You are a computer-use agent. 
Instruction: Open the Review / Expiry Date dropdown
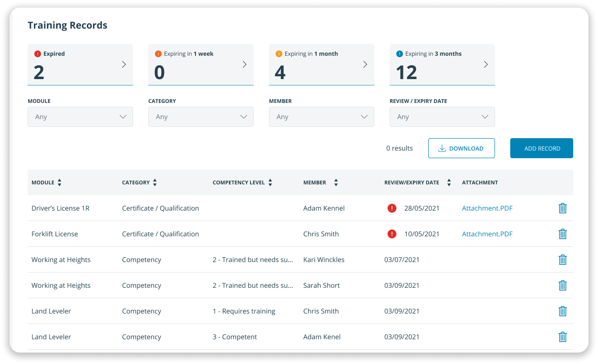442,117
